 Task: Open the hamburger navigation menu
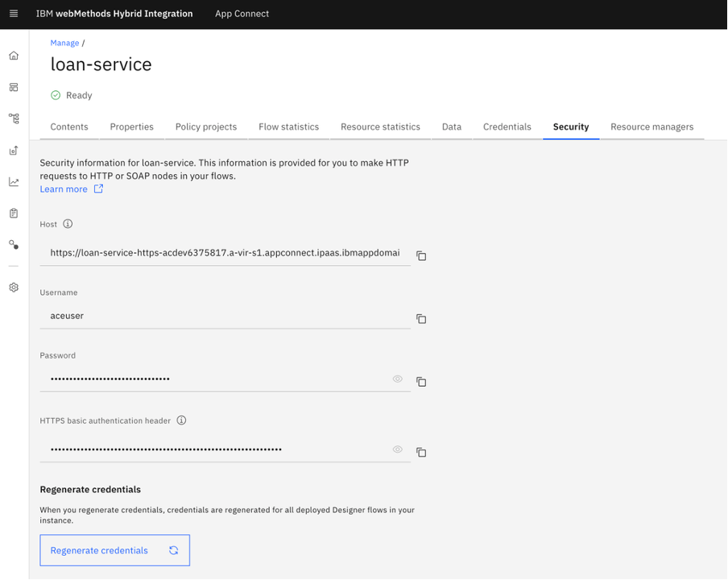[14, 14]
